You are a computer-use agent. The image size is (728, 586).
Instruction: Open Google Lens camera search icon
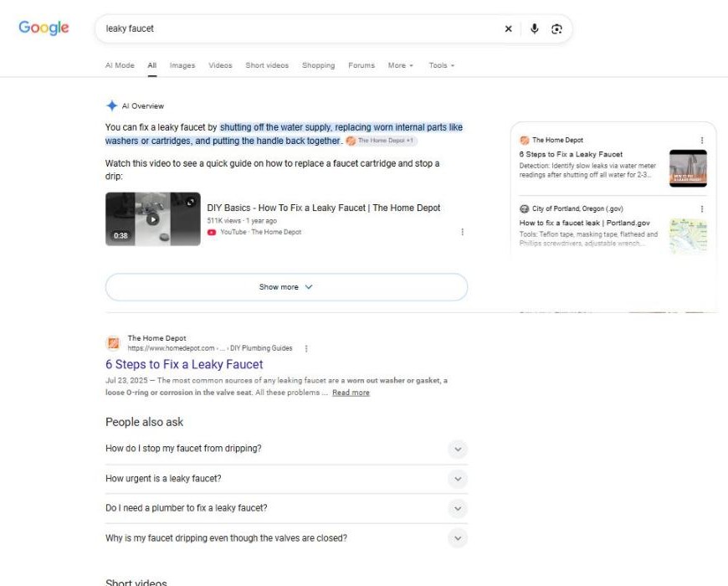556,28
